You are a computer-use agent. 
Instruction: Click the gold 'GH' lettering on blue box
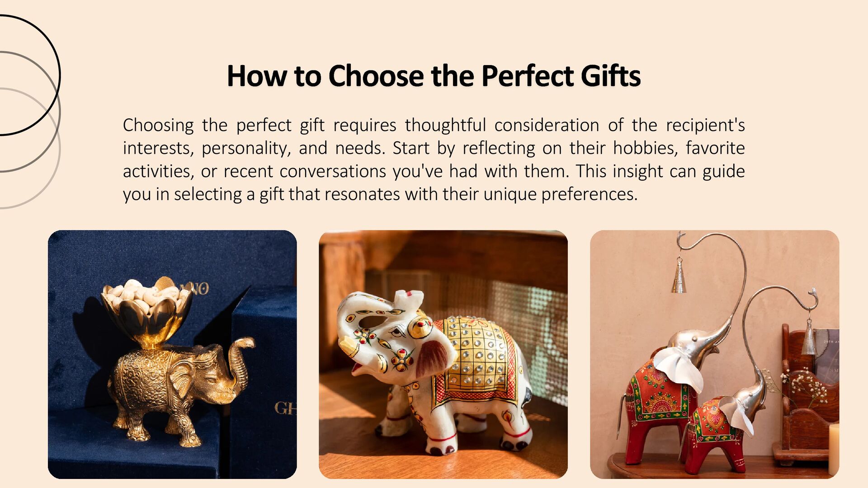click(x=286, y=408)
